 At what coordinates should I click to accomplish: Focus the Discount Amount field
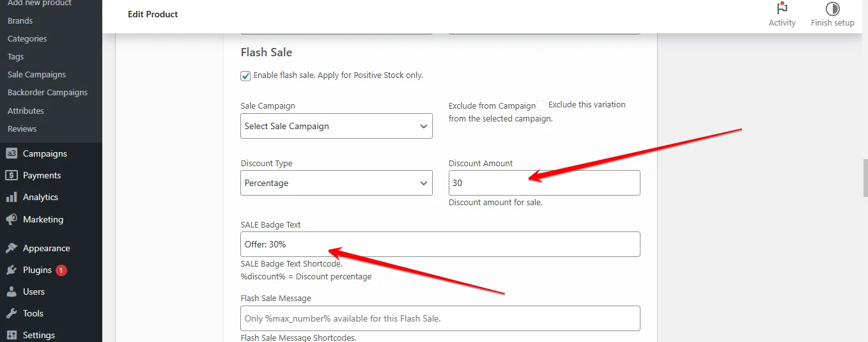tap(544, 183)
